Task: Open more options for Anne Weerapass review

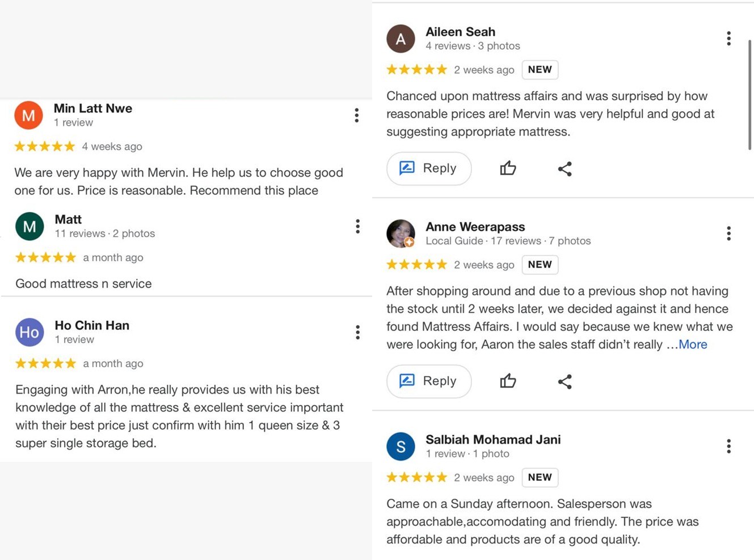Action: coord(728,233)
